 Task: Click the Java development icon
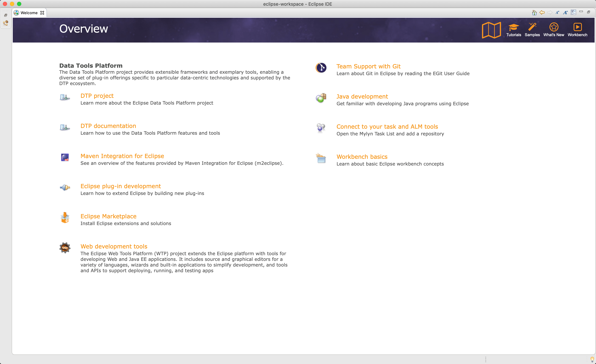[321, 98]
